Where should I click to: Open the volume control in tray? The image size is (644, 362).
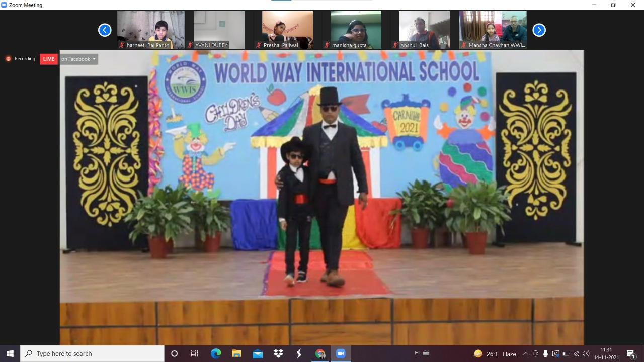(586, 353)
